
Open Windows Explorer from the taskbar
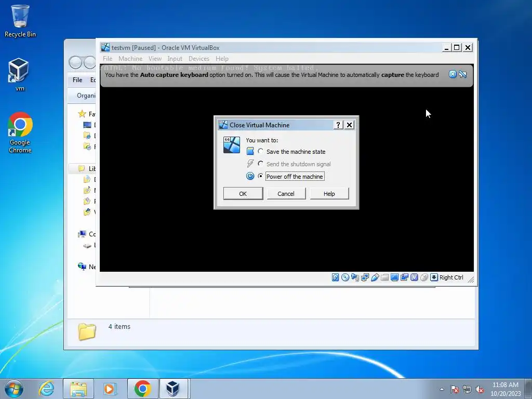coord(78,389)
